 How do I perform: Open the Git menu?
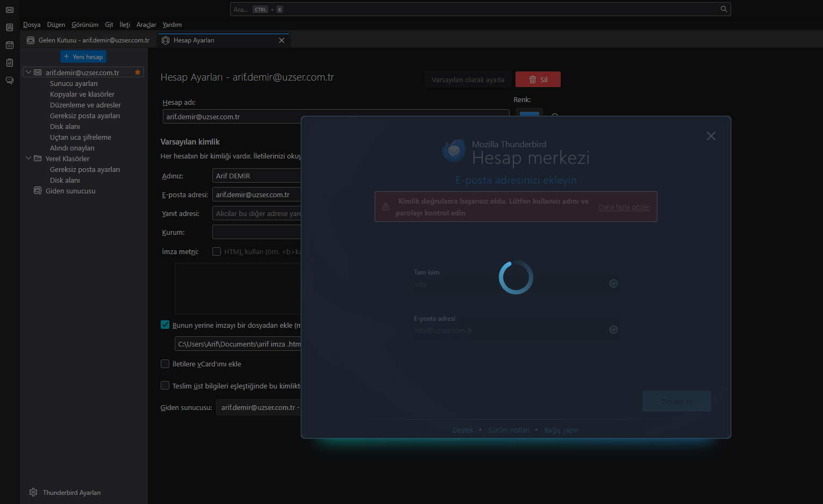coord(109,25)
